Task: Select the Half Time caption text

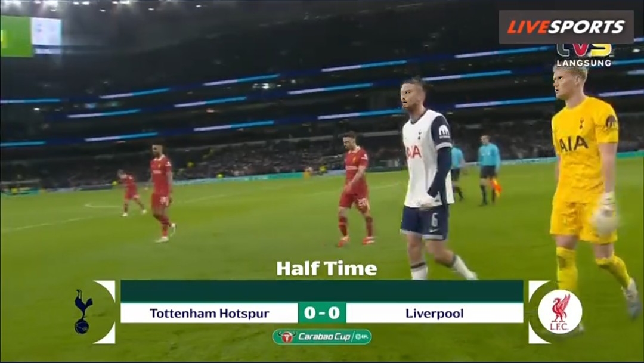Action: pyautogui.click(x=327, y=269)
